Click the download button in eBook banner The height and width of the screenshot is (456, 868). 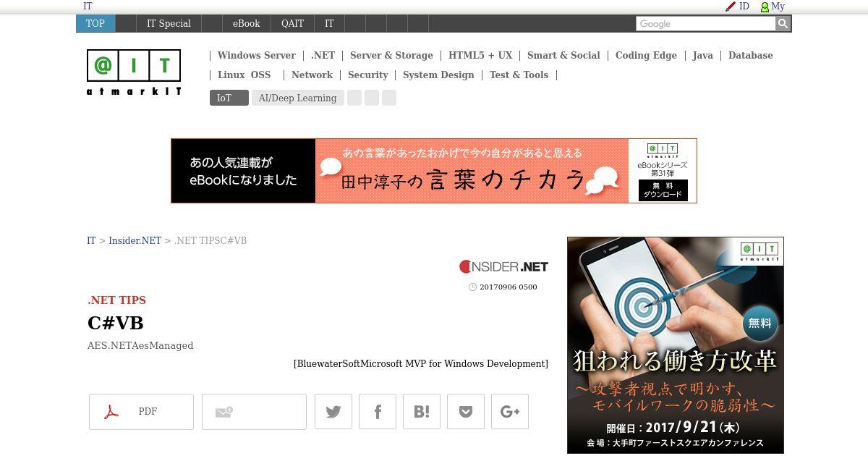(x=663, y=190)
